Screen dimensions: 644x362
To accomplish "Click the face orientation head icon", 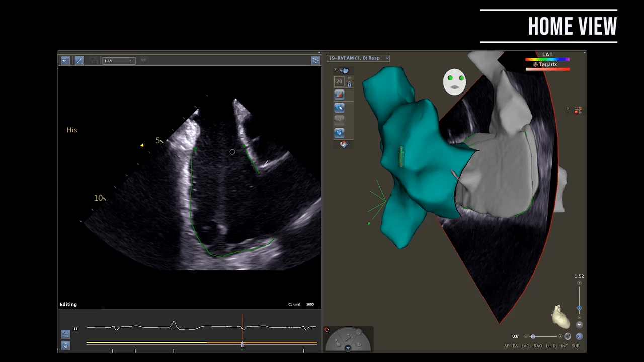I will [454, 82].
